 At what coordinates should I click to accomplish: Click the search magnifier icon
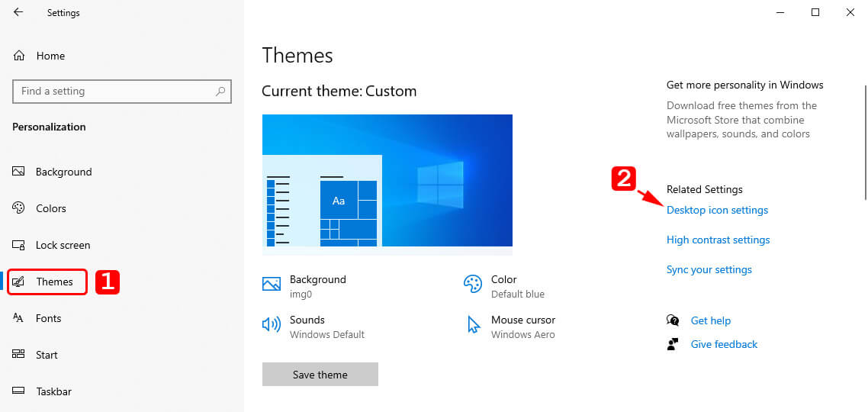(x=220, y=92)
